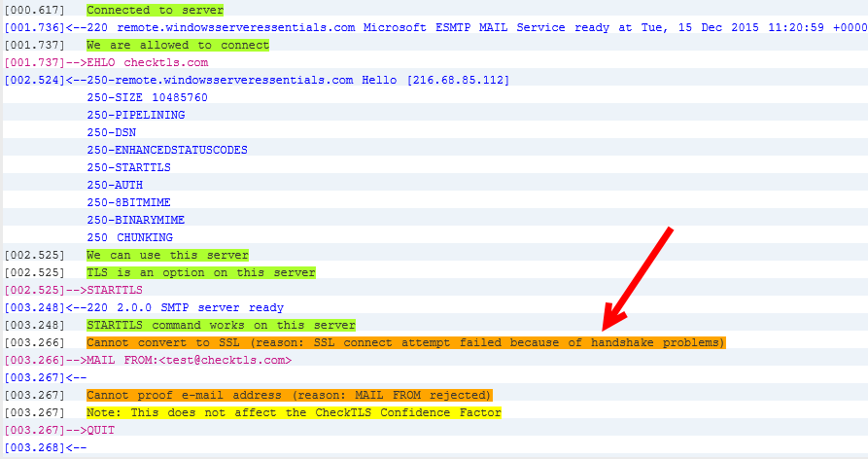Click the "Cannot proof e-mail address" warning
Screen dimensions: 868x459
pyautogui.click(x=289, y=395)
